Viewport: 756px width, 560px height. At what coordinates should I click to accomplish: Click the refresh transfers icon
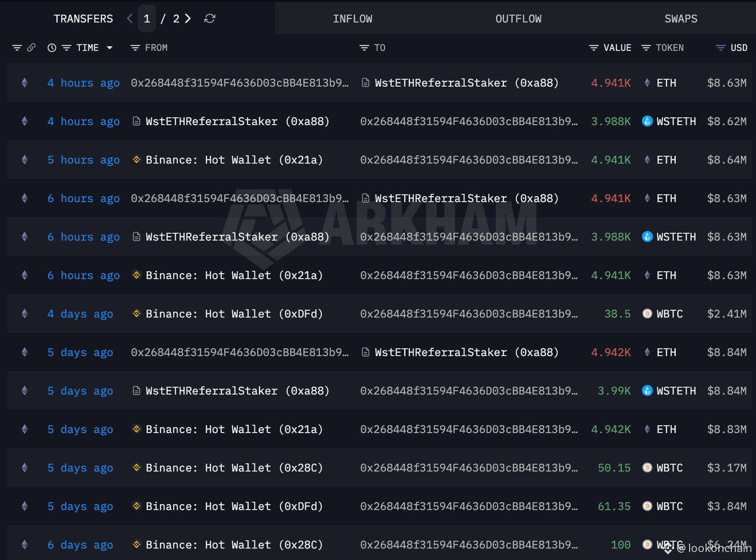pos(210,18)
